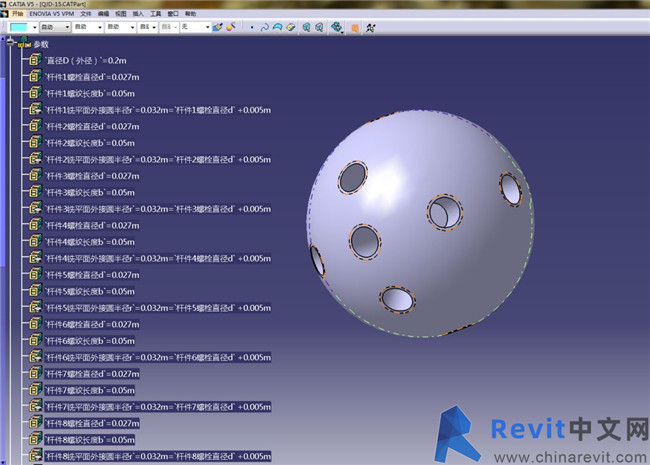Open the 编辑 menu

(103, 14)
